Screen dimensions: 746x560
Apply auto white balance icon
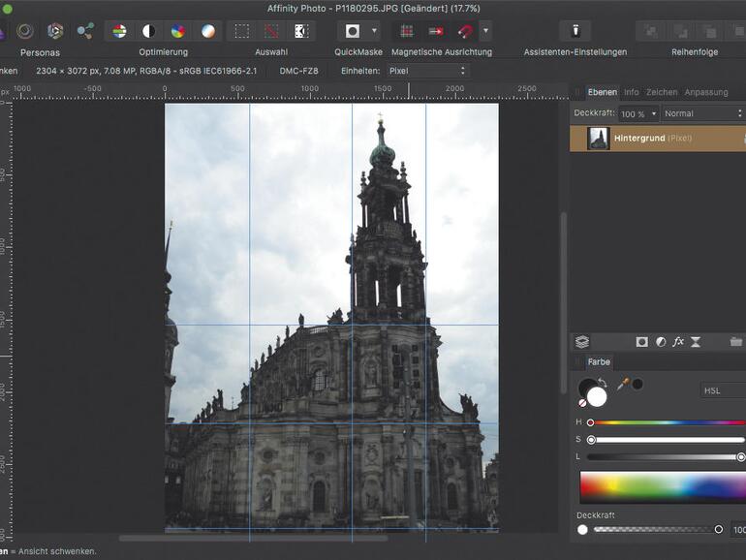(208, 31)
